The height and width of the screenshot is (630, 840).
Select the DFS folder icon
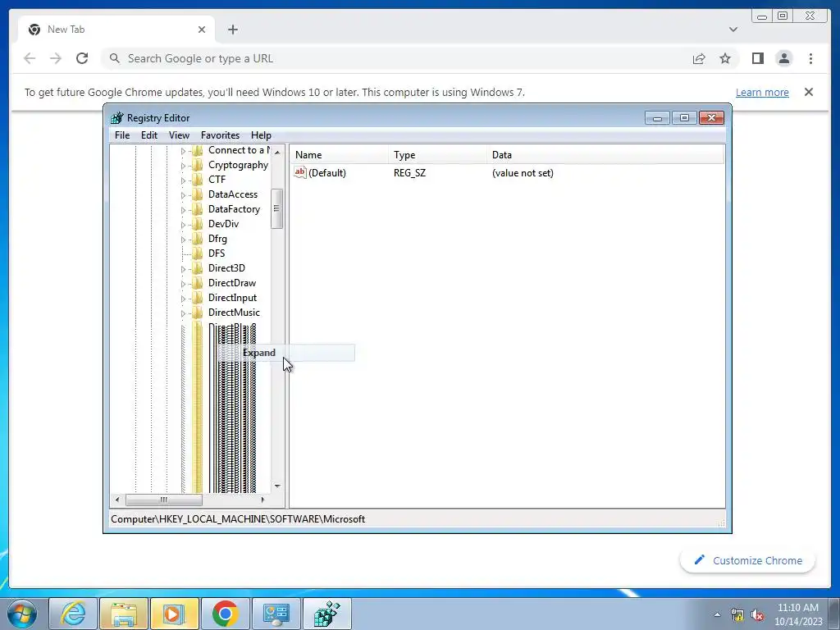(198, 253)
